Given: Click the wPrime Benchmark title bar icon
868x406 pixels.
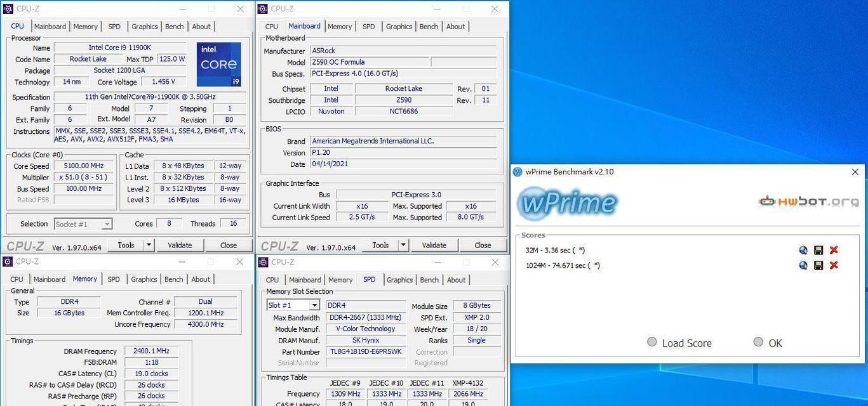Looking at the screenshot, I should 517,172.
